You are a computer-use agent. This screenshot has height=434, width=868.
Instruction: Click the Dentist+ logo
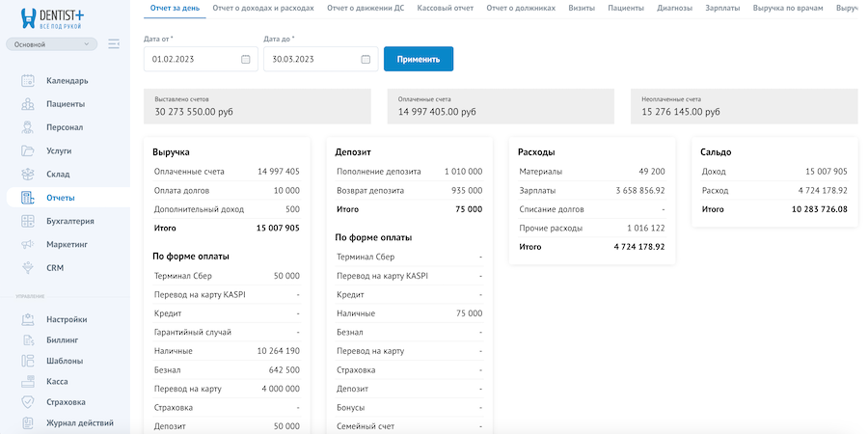coord(54,16)
